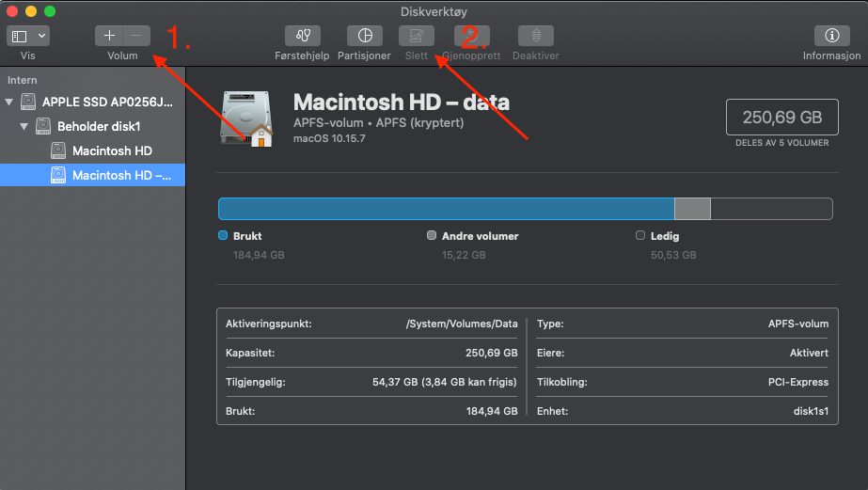Screen dimensions: 868x490
Task: Select APPLE SSD AP0256J in sidebar
Action: point(92,102)
